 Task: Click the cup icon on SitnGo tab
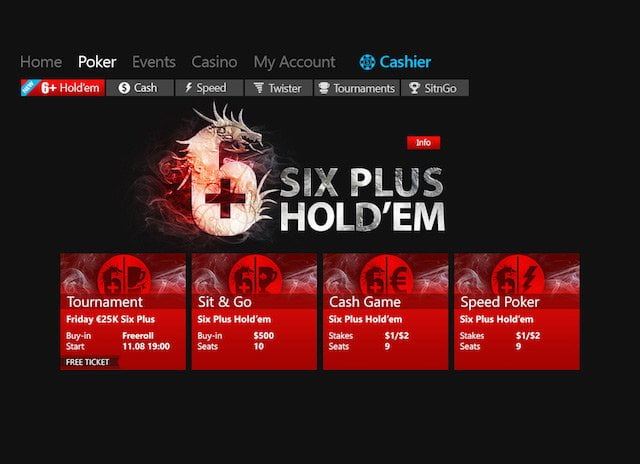coord(414,88)
